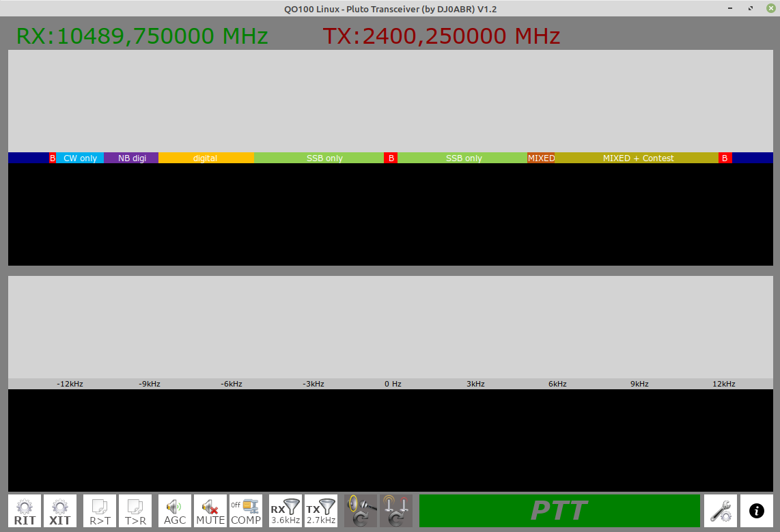780x532 pixels.
Task: Click the MIXED + Contest band segment
Action: click(638, 158)
